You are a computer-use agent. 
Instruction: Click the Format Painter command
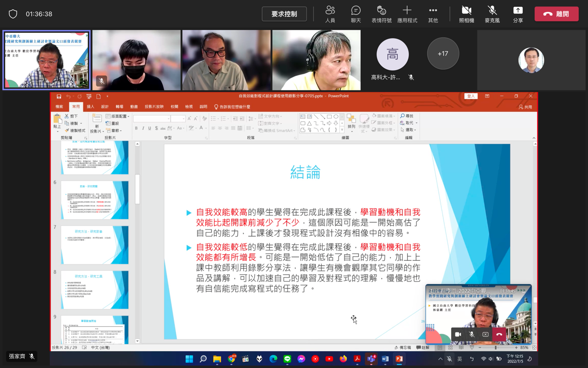[75, 131]
